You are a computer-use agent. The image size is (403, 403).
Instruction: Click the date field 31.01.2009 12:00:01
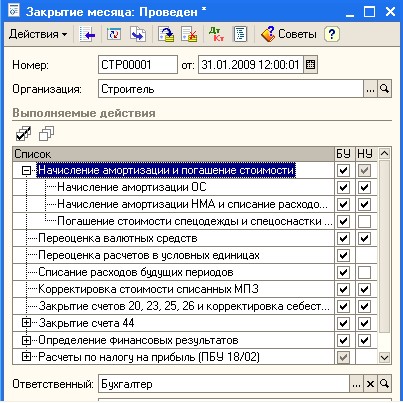pyautogui.click(x=251, y=64)
